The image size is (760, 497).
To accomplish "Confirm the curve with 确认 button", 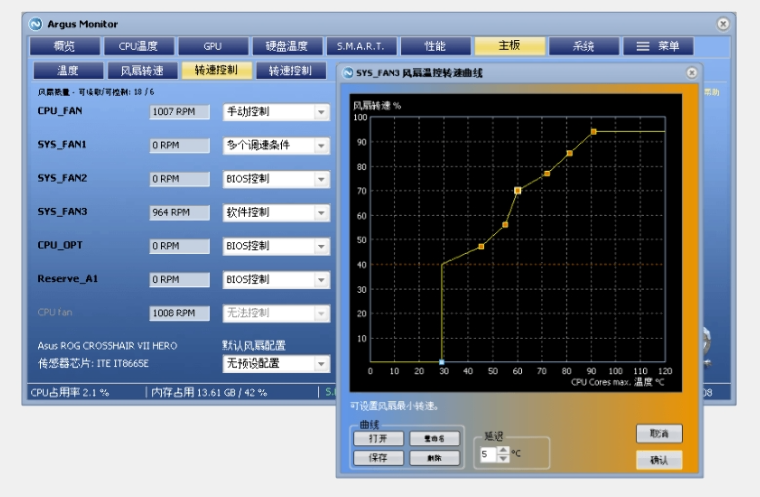I will [659, 460].
